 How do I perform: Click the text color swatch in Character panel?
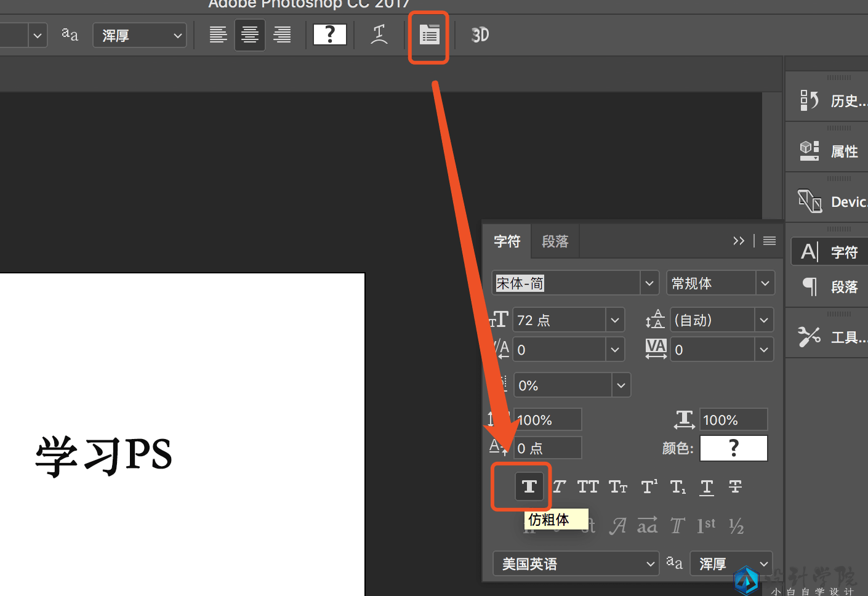733,448
